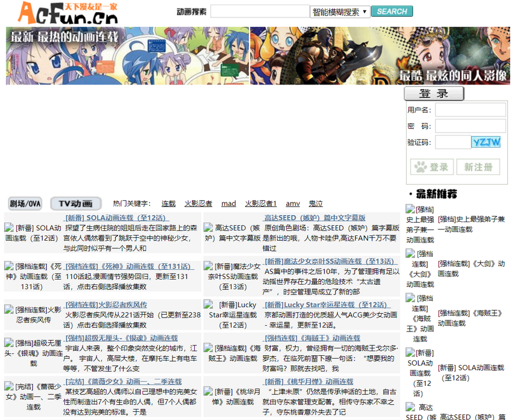Click the 《死神》动画连载 thumbnail image
This screenshot has height=420, width=513.
point(33,277)
